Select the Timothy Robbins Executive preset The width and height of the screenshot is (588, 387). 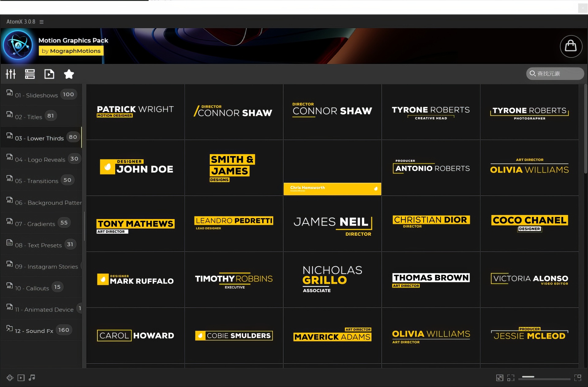[234, 280]
